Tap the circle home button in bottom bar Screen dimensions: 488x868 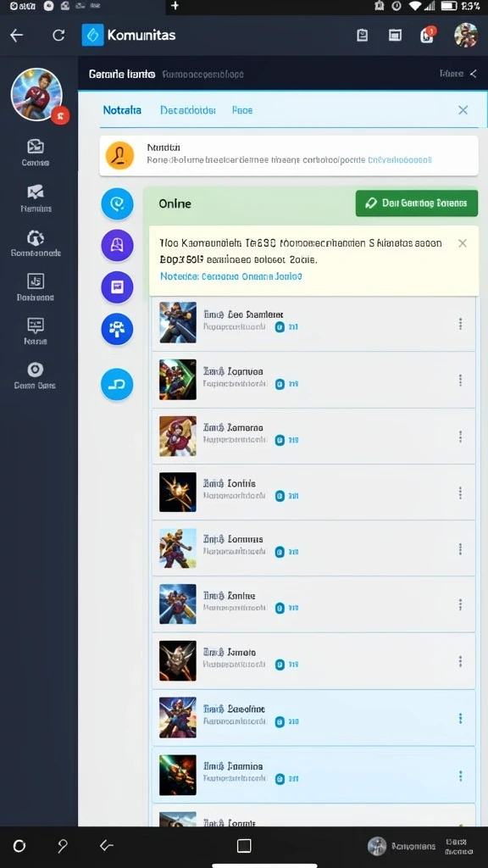19,846
